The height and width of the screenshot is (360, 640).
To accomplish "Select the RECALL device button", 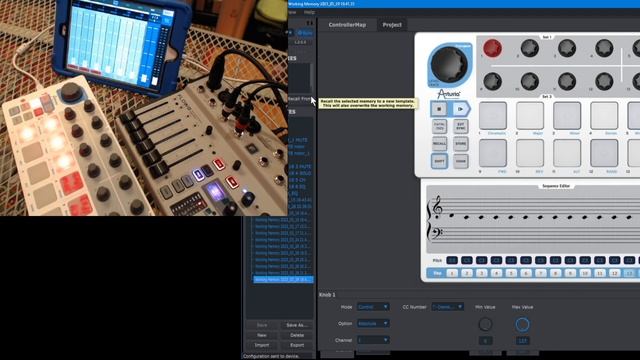I will coord(439,144).
